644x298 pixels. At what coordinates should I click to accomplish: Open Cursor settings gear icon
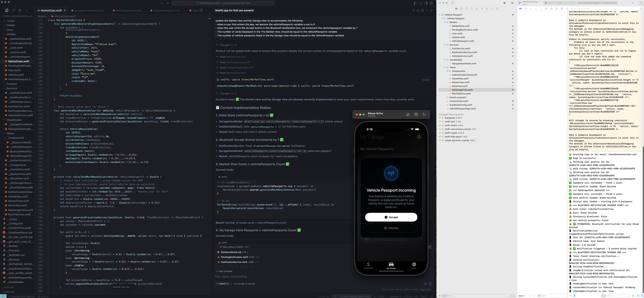tap(431, 3)
